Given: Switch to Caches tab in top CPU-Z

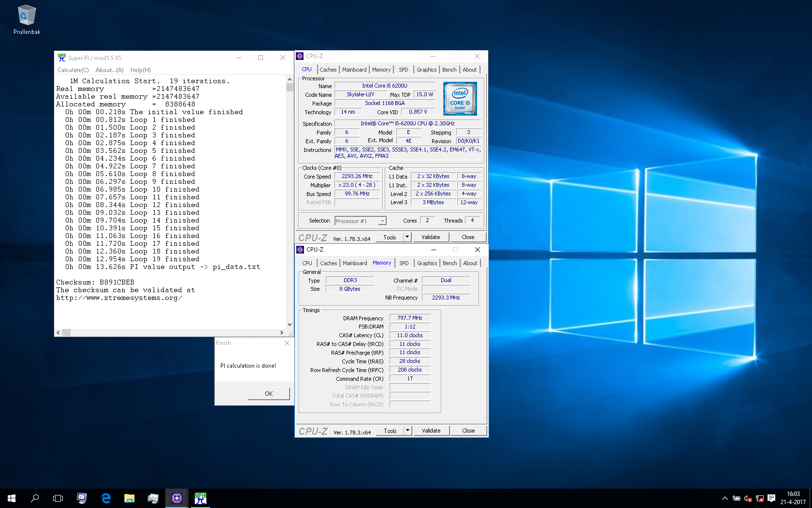Looking at the screenshot, I should (x=328, y=70).
